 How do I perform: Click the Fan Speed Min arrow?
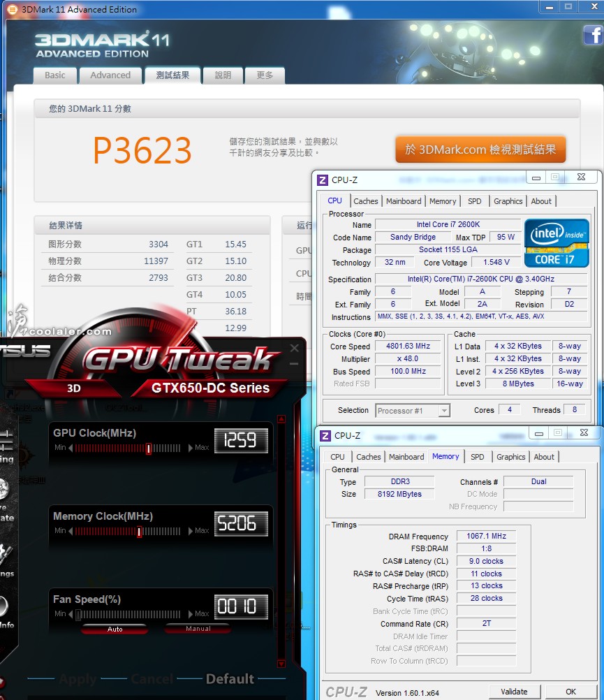[x=71, y=614]
